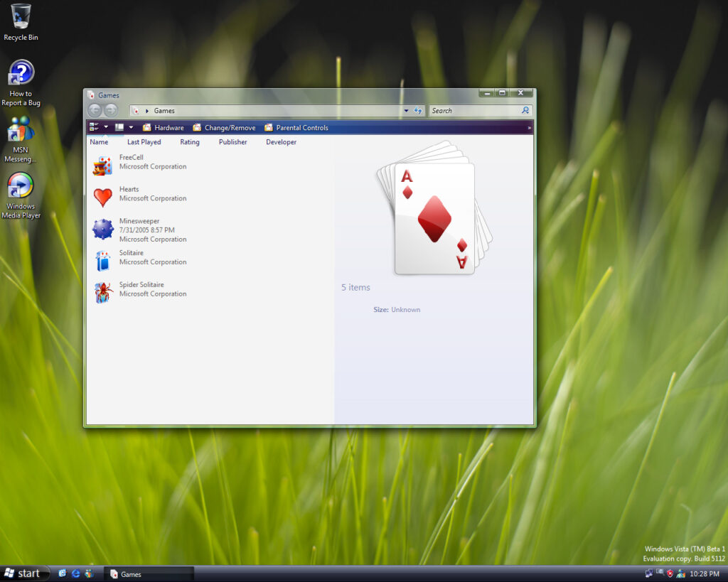
Task: Minimize the Games window
Action: 487,93
